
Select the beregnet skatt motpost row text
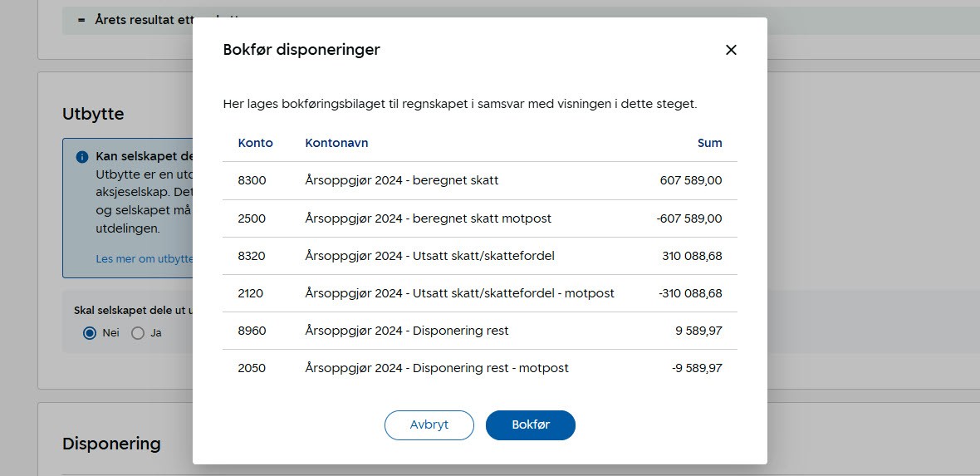[428, 218]
